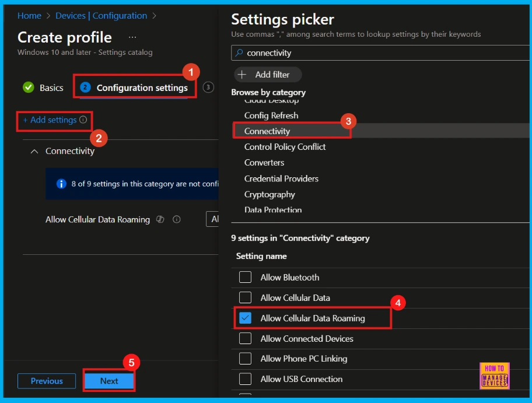This screenshot has height=403, width=532.
Task: Click the info icon beside Allow Cellular Data Roaming
Action: pyautogui.click(x=176, y=219)
